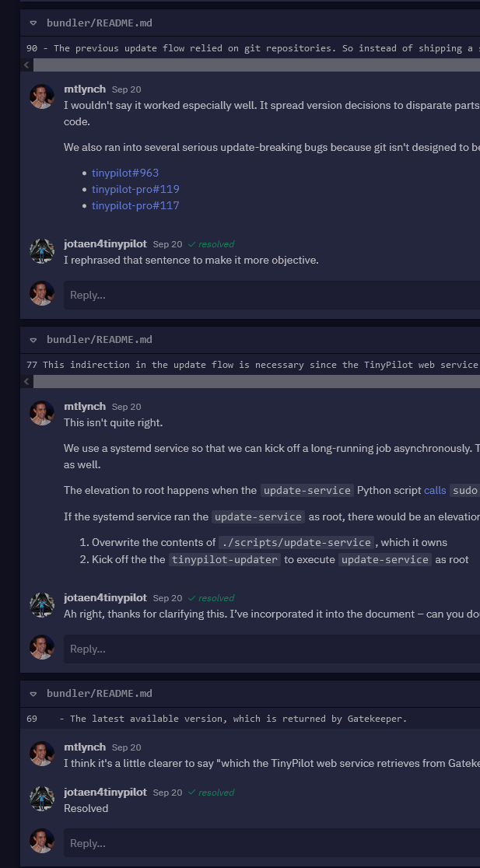480x868 pixels.
Task: Click the avatar beside the bottom Reply box
Action: (42, 842)
